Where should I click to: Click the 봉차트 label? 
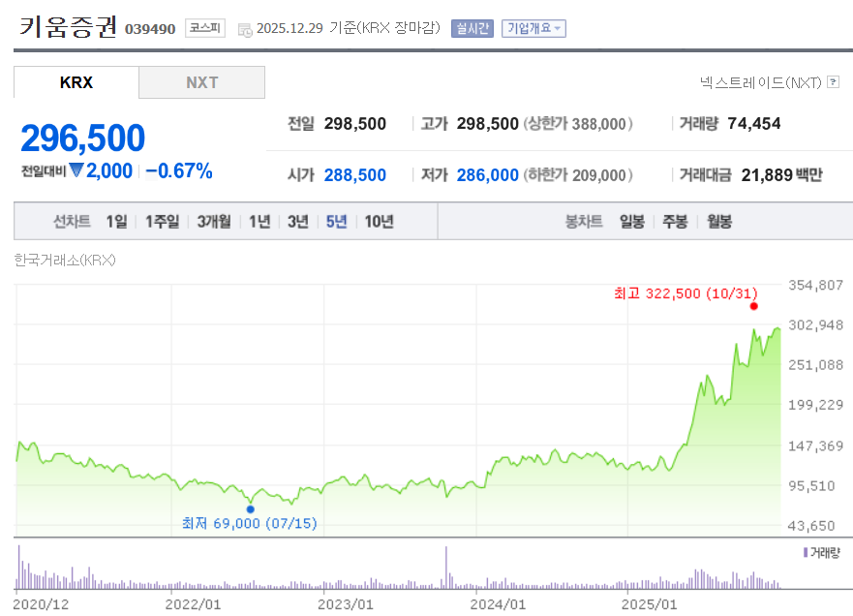tap(584, 222)
